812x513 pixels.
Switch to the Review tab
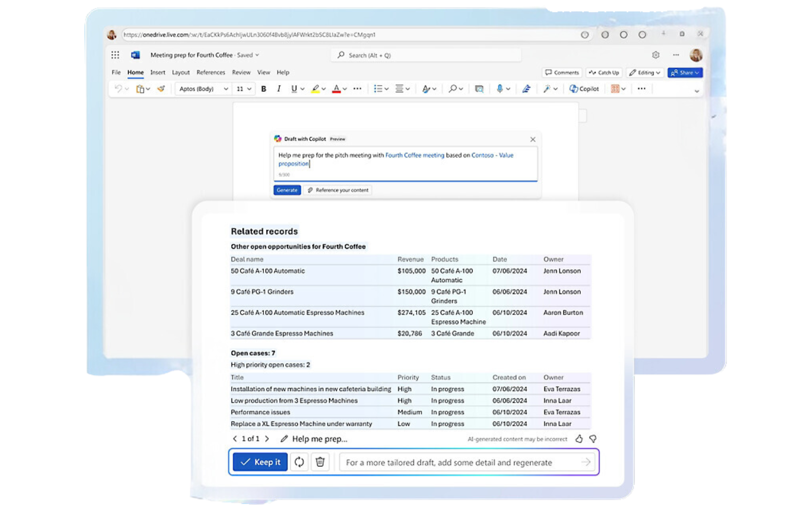(241, 73)
